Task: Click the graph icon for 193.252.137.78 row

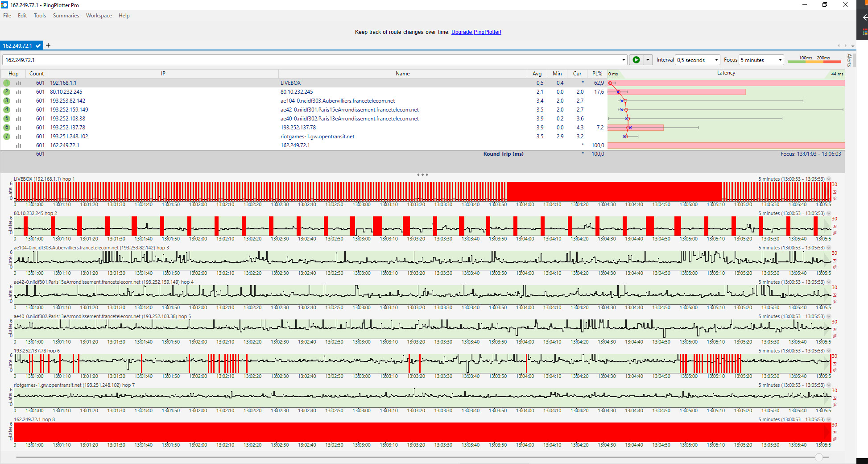Action: [x=19, y=128]
